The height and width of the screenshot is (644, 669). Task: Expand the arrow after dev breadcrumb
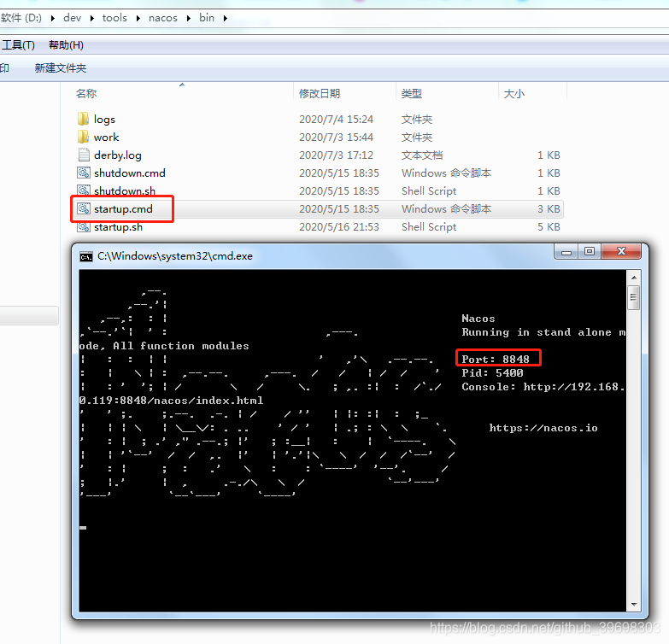coord(91,18)
